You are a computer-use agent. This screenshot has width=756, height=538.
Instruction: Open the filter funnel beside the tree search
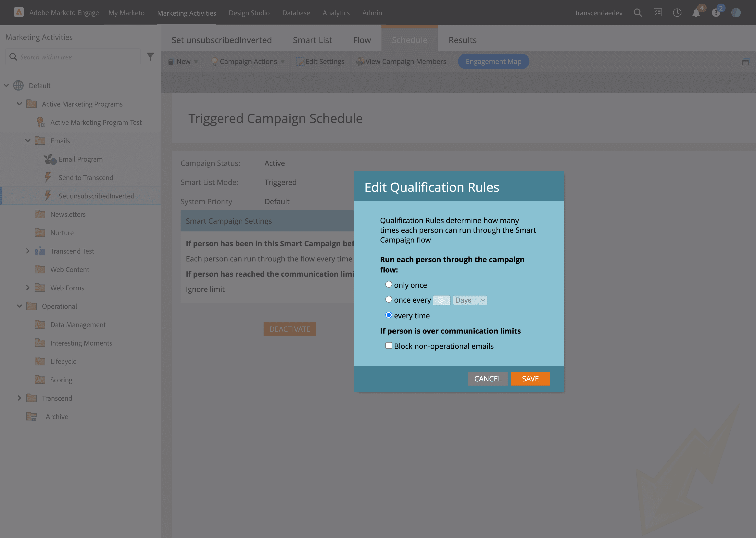[x=151, y=57]
